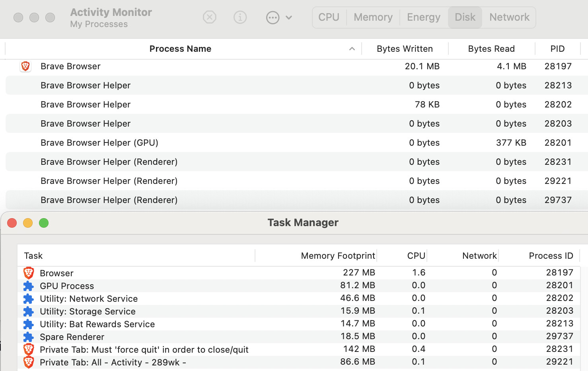The width and height of the screenshot is (588, 371).
Task: Select the Utility: Storage Service task
Action: pos(299,311)
